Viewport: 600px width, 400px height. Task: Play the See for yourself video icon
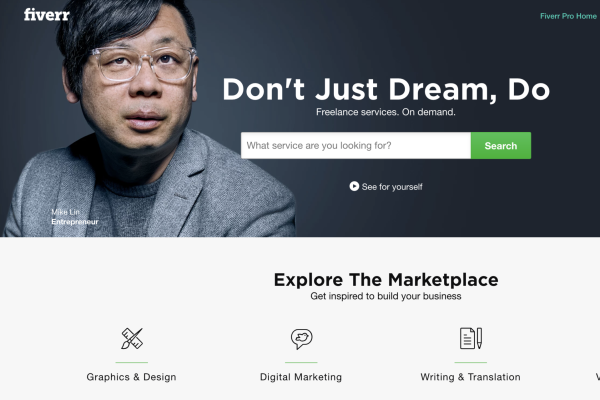[x=354, y=186]
